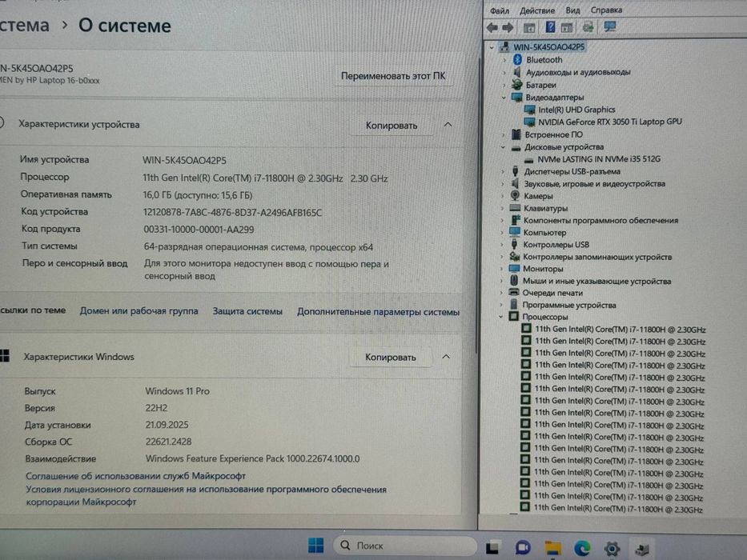The image size is (747, 560).
Task: Collapse the Видеоадаптеры category
Action: [504, 97]
